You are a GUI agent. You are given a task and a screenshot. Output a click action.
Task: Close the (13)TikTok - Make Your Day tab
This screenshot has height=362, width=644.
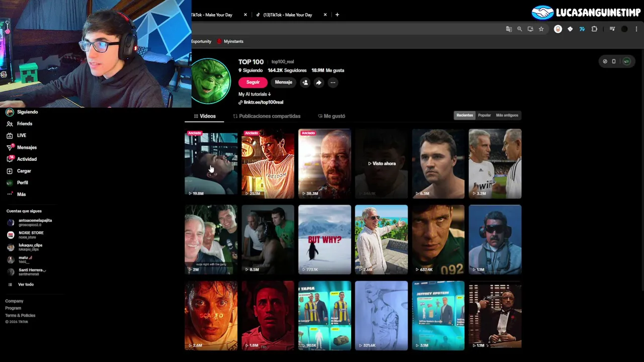pyautogui.click(x=325, y=15)
